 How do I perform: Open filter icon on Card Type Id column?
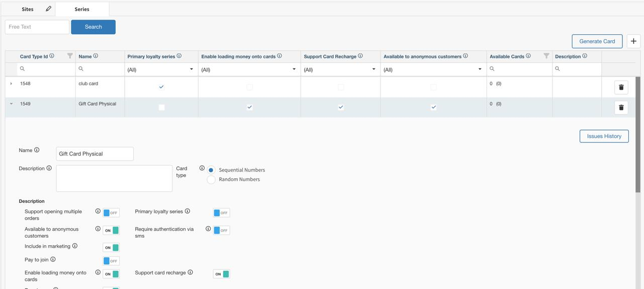[70, 56]
